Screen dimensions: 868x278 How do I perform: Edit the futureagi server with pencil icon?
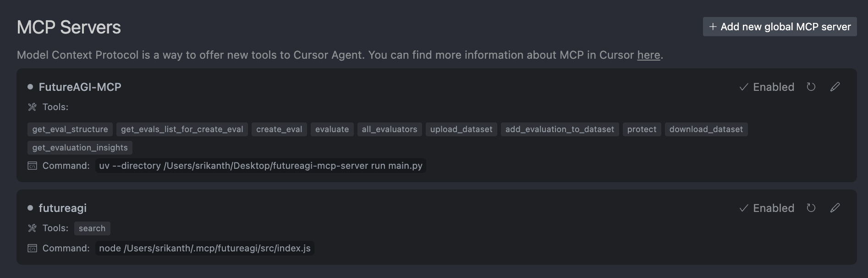pos(835,208)
